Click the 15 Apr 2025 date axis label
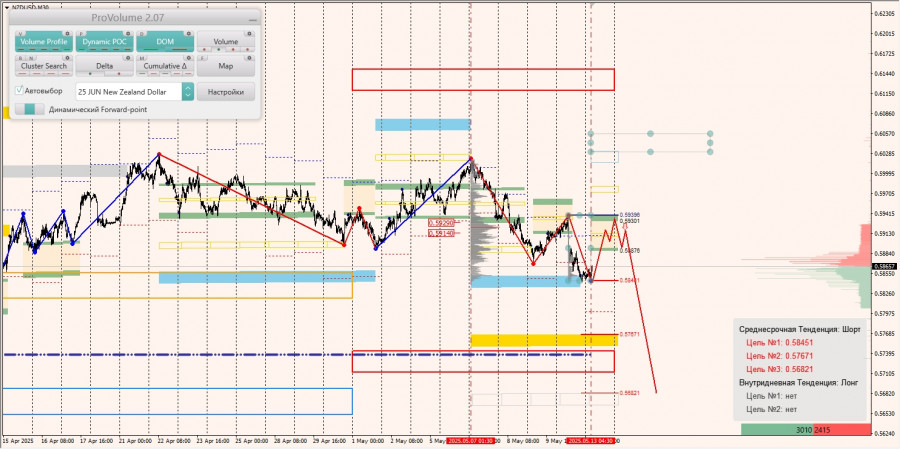Image resolution: width=900 pixels, height=449 pixels. click(17, 442)
